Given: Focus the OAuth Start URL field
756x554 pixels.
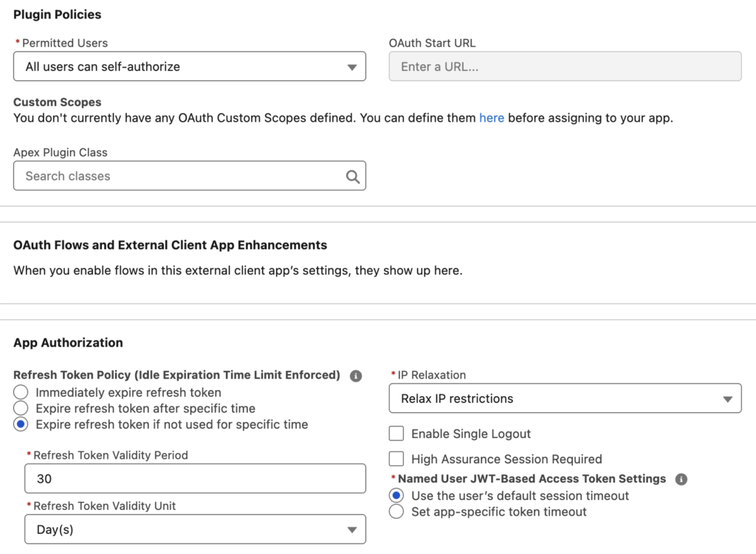Looking at the screenshot, I should click(x=565, y=66).
